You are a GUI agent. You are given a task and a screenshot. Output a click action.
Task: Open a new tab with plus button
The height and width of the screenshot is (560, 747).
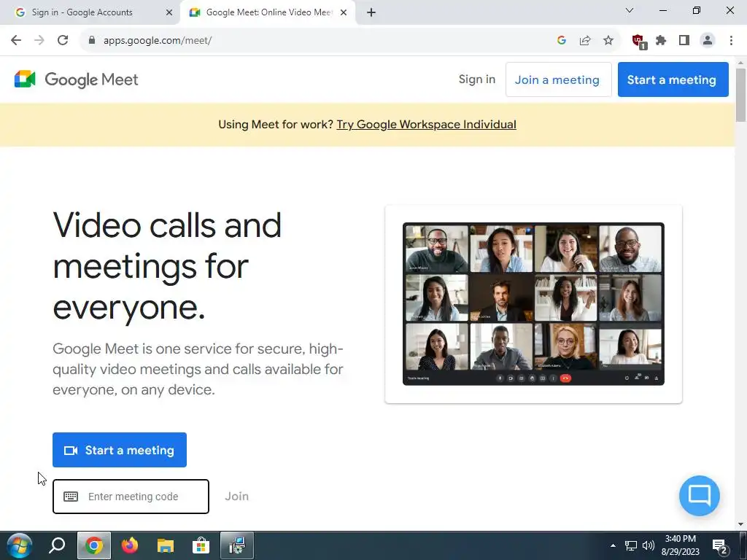(x=371, y=12)
